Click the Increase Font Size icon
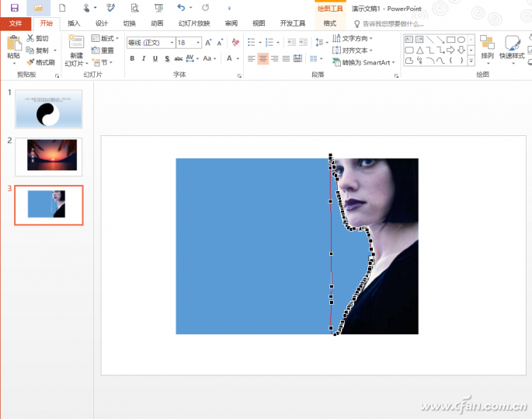Viewport: 532px width, 419px height. point(210,43)
